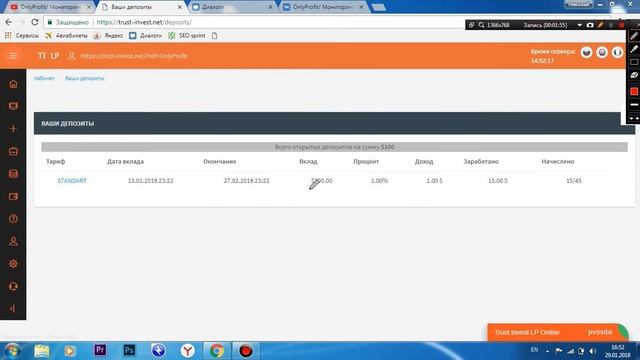Click the question mark help icon
Screen dimensions: 640x360
pyautogui.click(x=13, y=219)
